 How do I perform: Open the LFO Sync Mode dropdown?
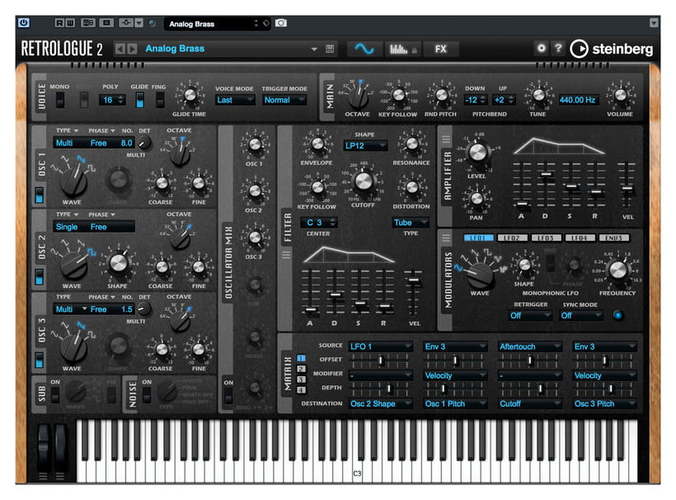click(x=581, y=316)
